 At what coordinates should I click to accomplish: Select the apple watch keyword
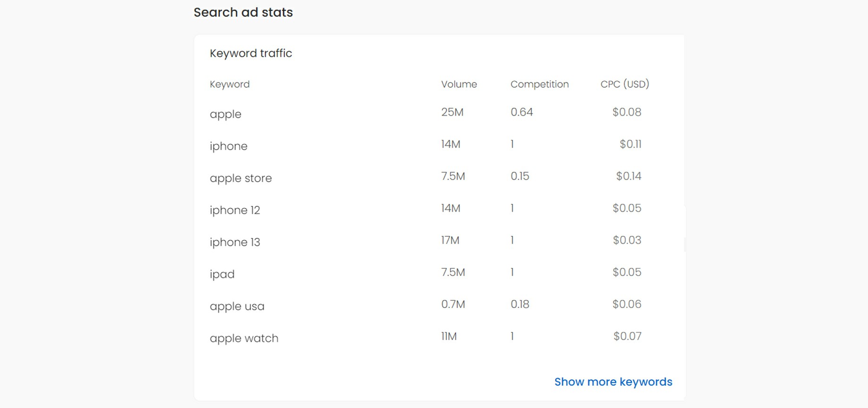click(x=244, y=338)
